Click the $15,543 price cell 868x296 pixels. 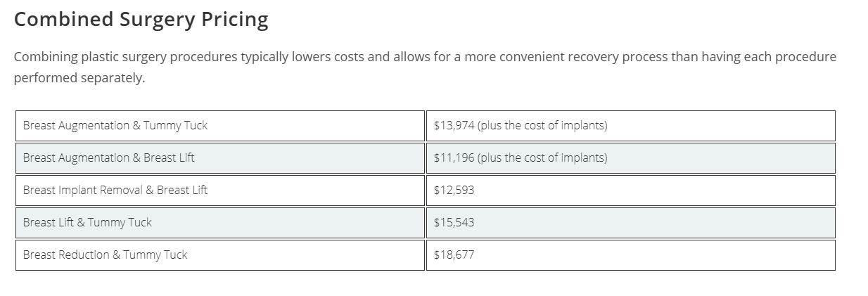tap(454, 223)
